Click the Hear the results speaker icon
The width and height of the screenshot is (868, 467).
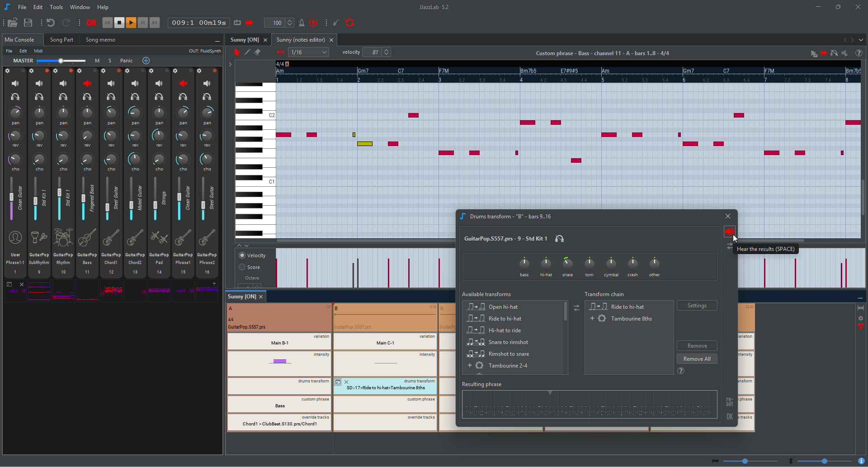[729, 231]
